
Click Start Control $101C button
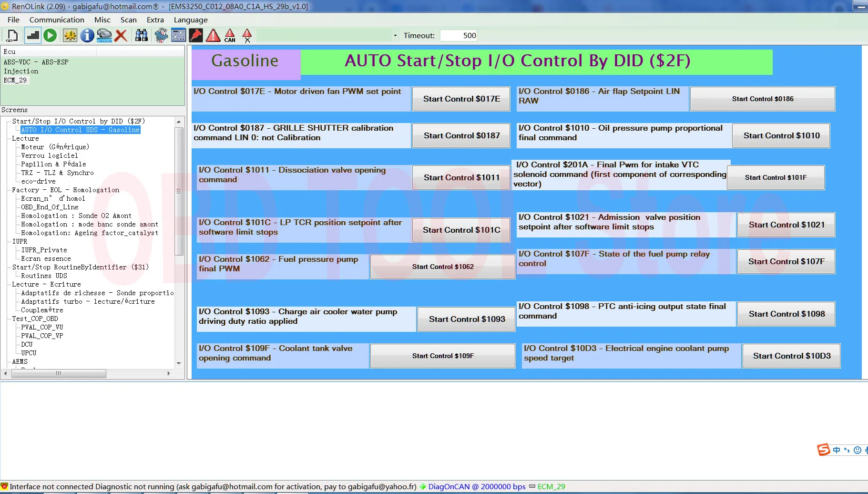click(x=461, y=230)
